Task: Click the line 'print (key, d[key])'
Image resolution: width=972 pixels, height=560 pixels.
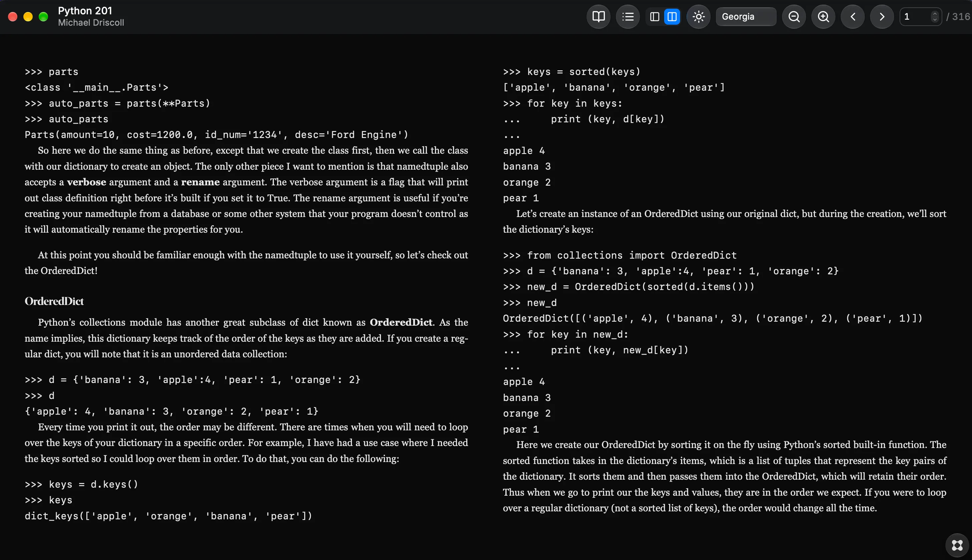Action: (x=608, y=119)
